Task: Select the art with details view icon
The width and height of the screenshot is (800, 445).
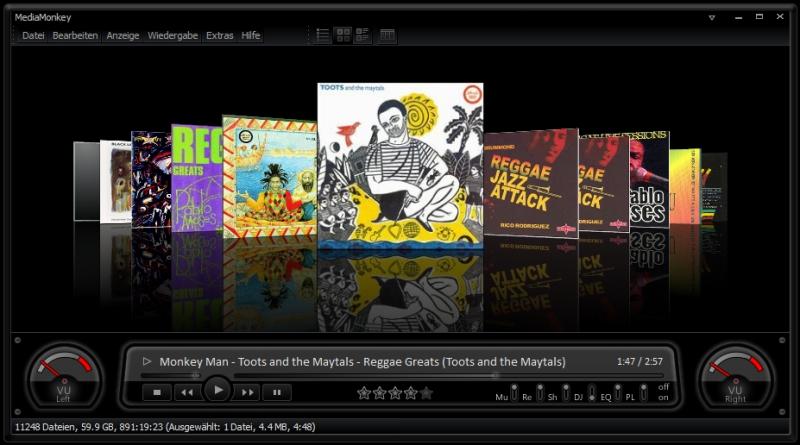Action: point(362,35)
